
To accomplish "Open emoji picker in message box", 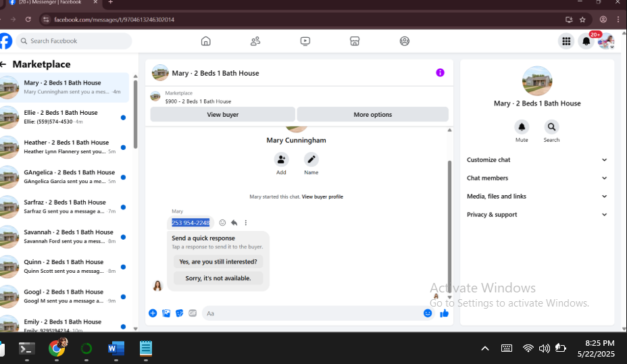I will (428, 313).
